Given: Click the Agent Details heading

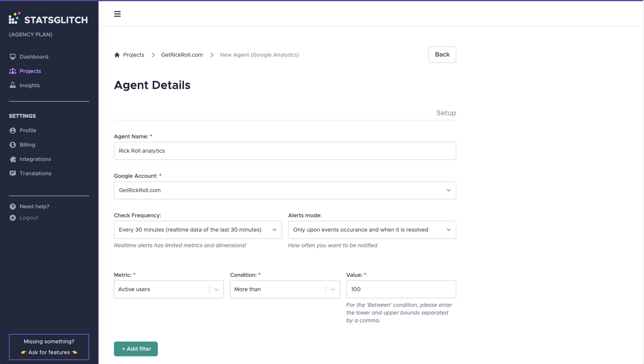Looking at the screenshot, I should pos(152,85).
